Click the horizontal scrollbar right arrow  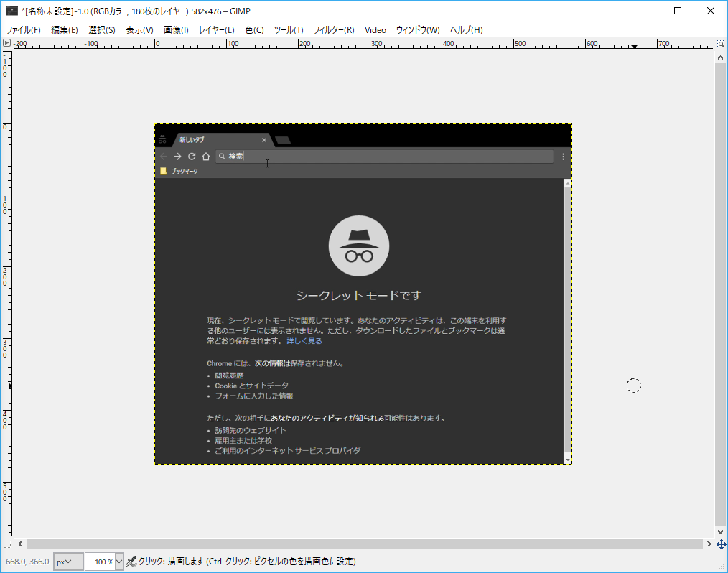(709, 544)
